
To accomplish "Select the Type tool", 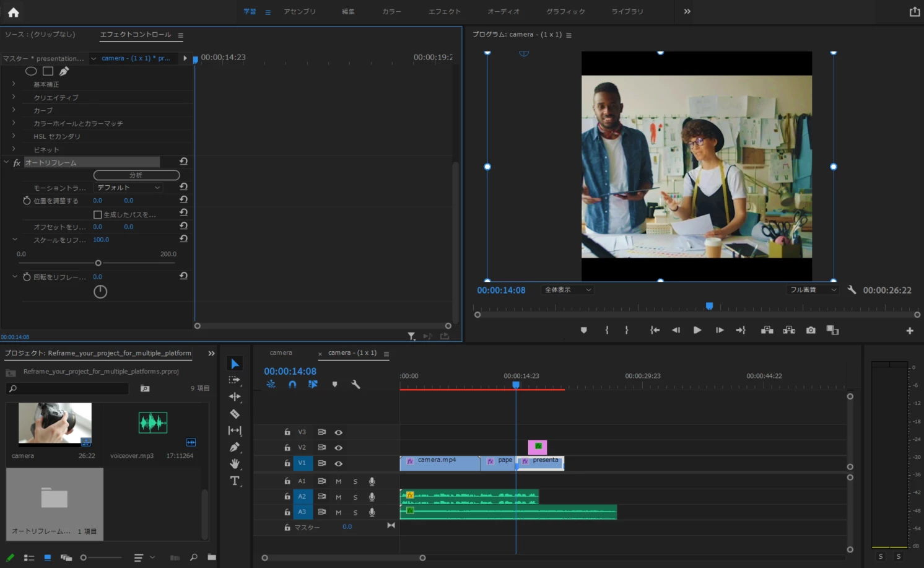I will pos(235,481).
